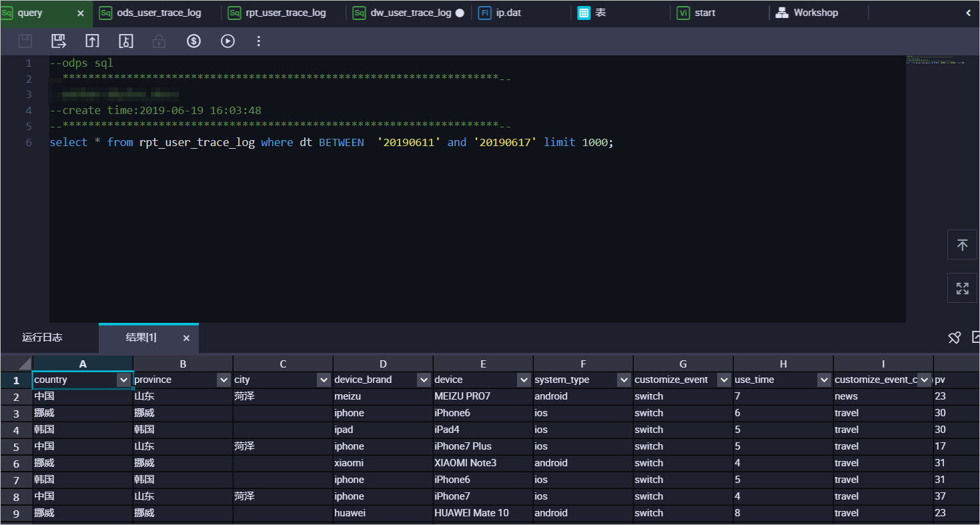Click the code minimap in the editor
The width and height of the screenshot is (980, 525).
pyautogui.click(x=935, y=61)
